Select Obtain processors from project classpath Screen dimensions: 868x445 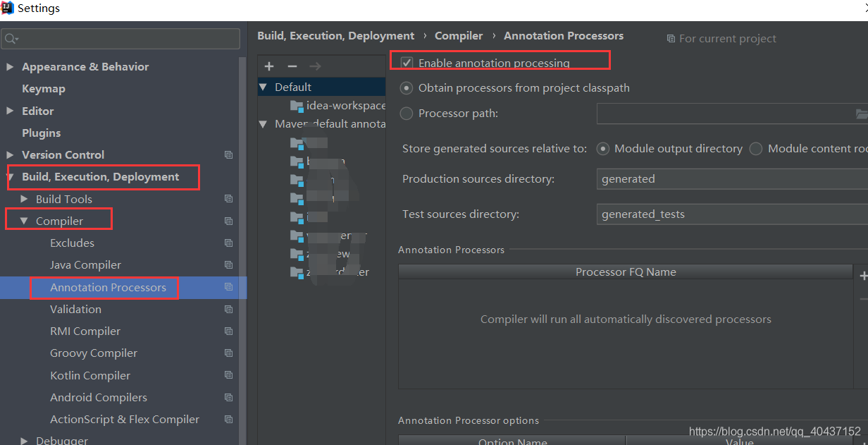coord(407,88)
